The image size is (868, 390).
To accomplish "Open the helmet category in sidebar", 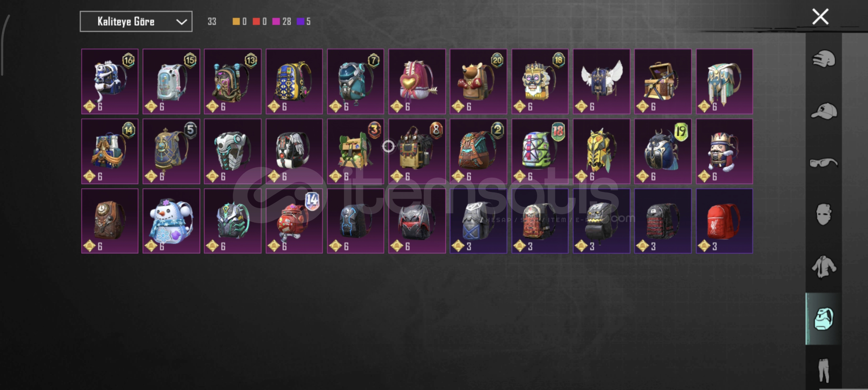I will pos(824,59).
